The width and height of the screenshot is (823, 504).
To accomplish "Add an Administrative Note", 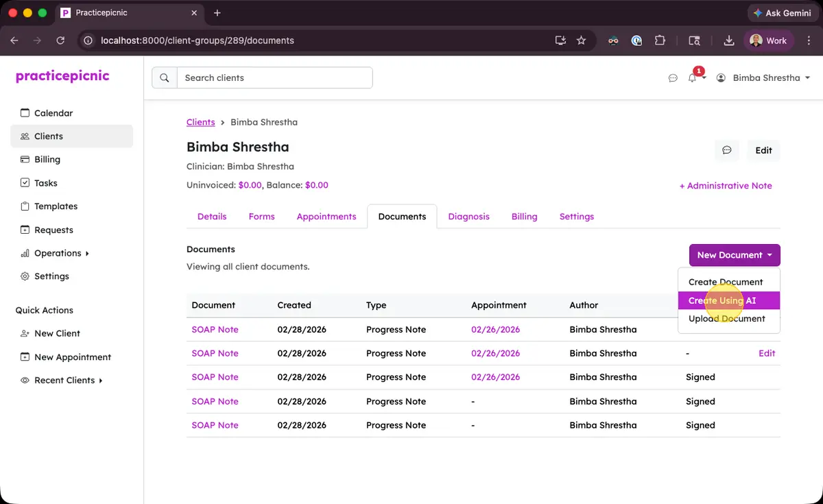I will (726, 185).
